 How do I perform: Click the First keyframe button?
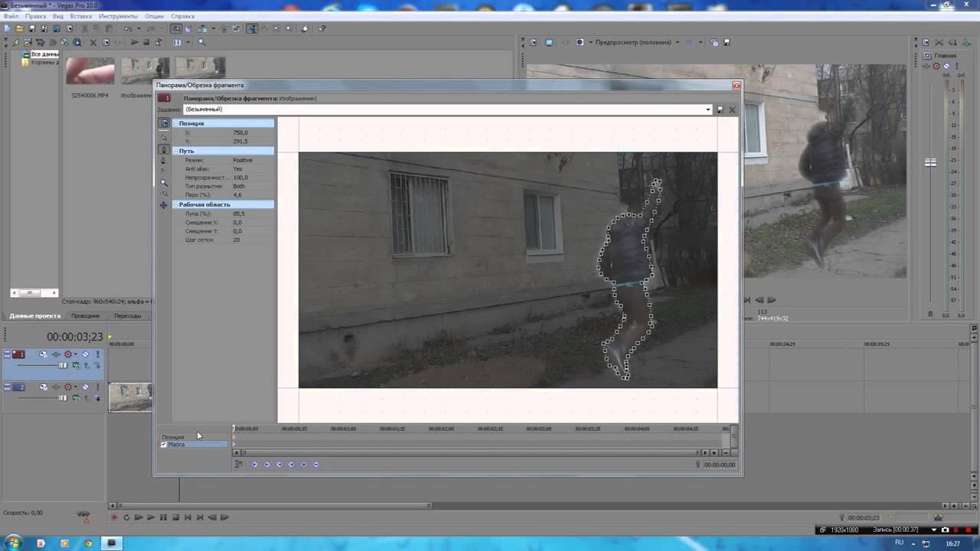pos(255,465)
